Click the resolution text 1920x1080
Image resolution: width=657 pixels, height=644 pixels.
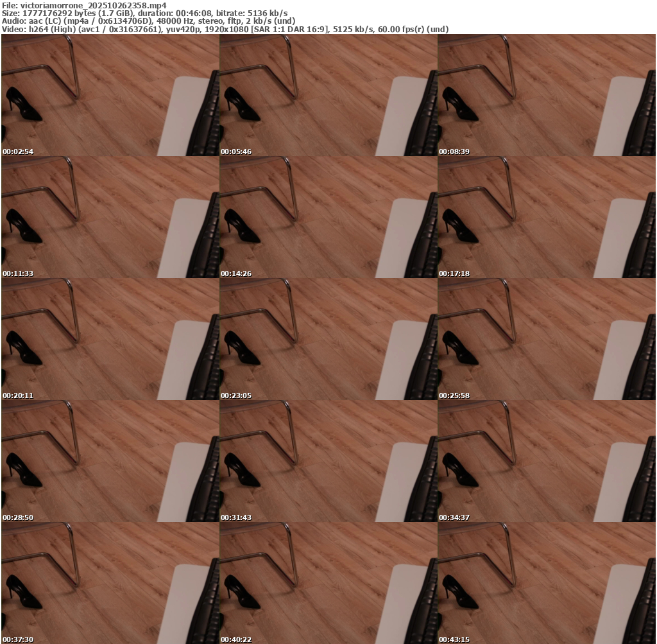(226, 30)
